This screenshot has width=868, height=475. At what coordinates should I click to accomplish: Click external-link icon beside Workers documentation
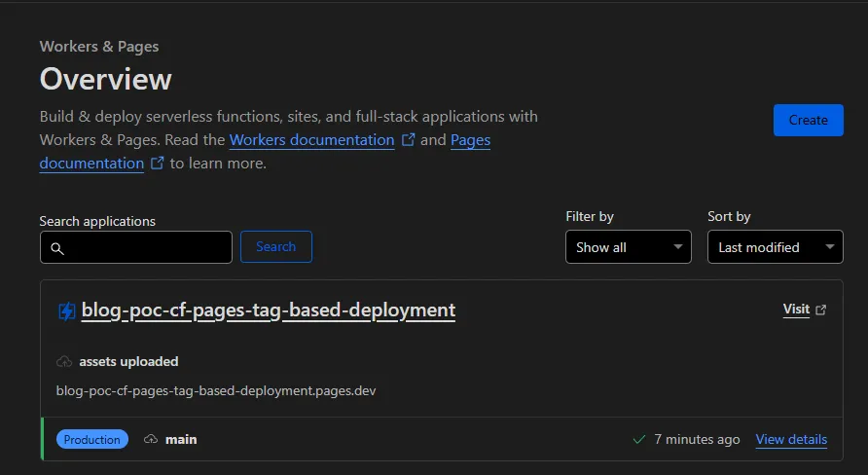coord(409,140)
